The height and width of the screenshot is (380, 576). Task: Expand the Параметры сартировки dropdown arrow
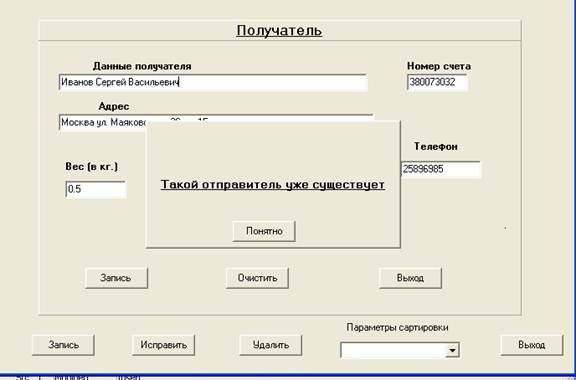[452, 351]
